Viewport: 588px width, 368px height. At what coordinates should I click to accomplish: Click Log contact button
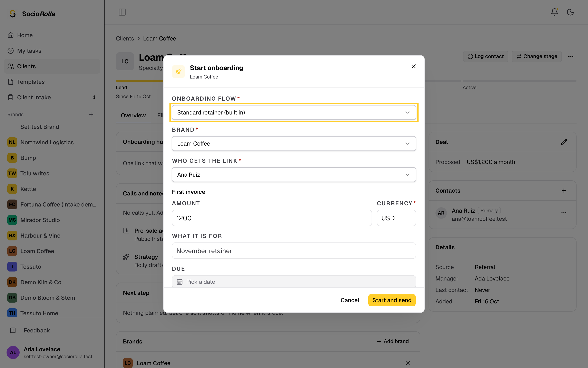[x=486, y=56]
